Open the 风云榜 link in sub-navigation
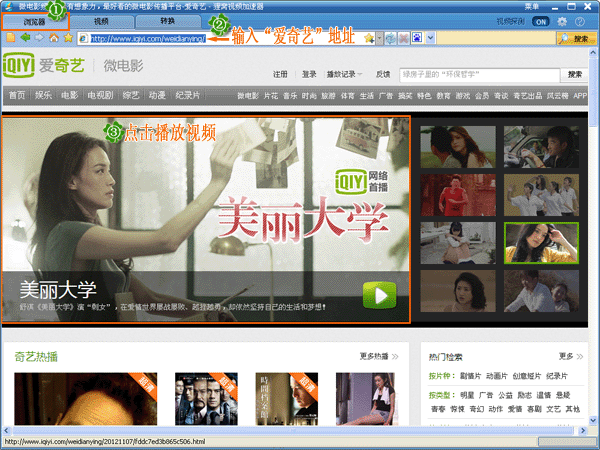This screenshot has height=450, width=600. point(558,96)
